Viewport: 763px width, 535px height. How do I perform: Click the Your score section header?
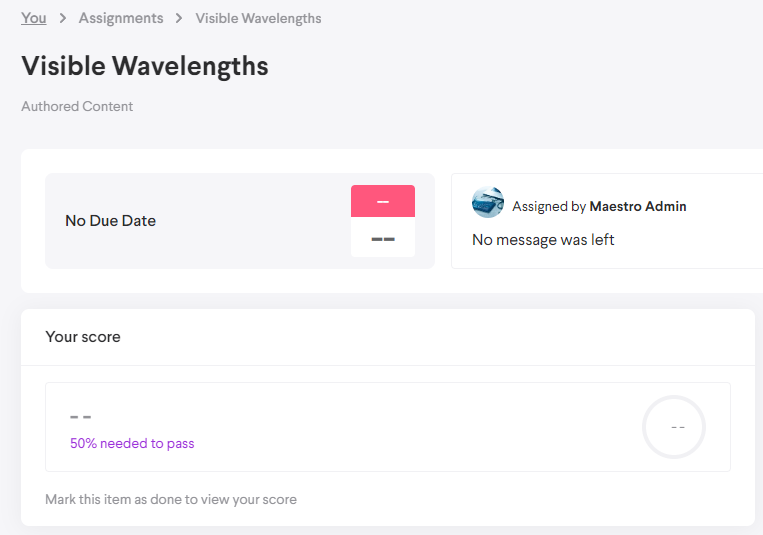(83, 337)
